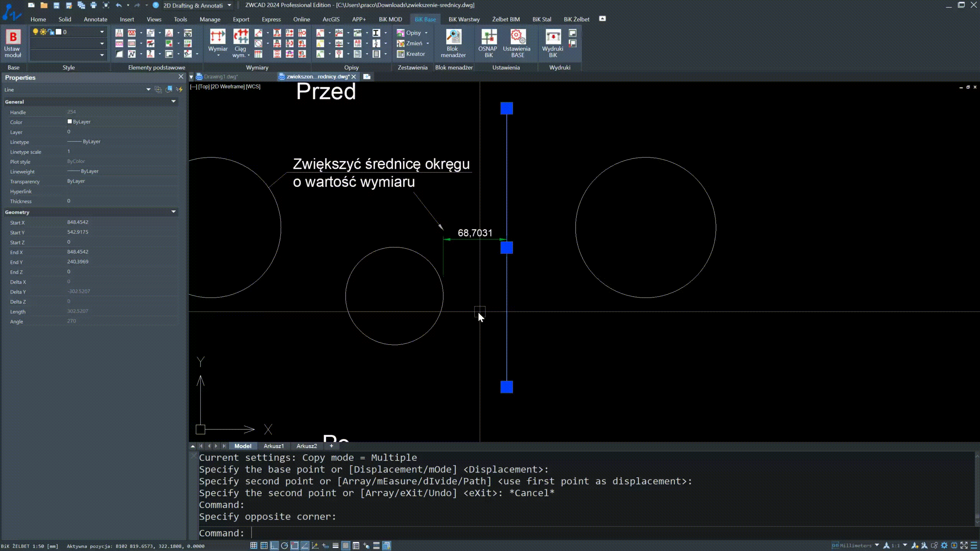Open the Annotate ribbon tab
The width and height of the screenshot is (980, 551).
coord(96,19)
